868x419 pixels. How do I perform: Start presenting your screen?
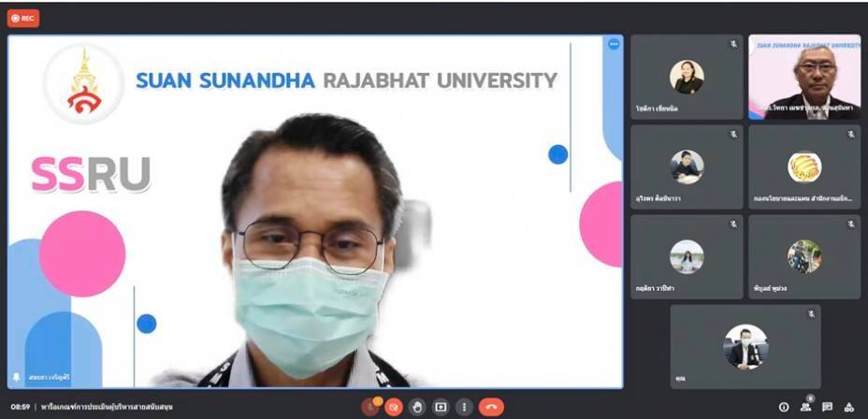click(x=441, y=407)
